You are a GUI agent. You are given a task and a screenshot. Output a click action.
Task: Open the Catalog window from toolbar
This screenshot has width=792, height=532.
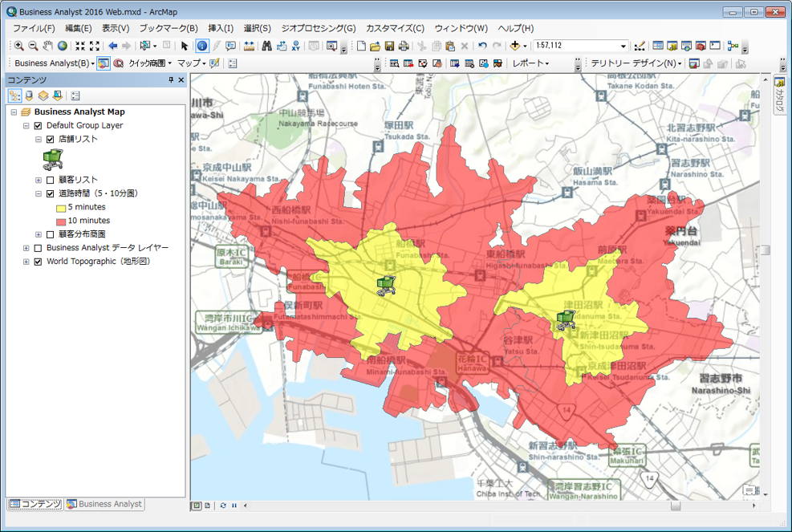pyautogui.click(x=672, y=46)
